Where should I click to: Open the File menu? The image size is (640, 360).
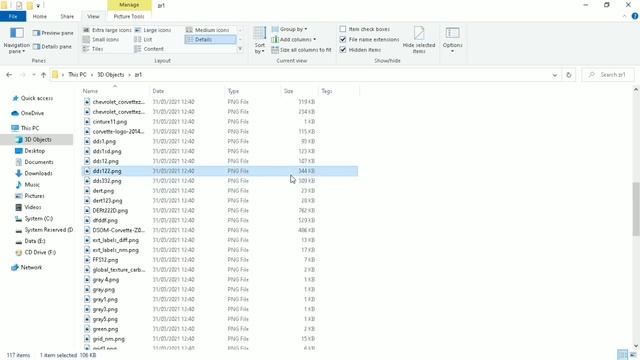pyautogui.click(x=13, y=16)
